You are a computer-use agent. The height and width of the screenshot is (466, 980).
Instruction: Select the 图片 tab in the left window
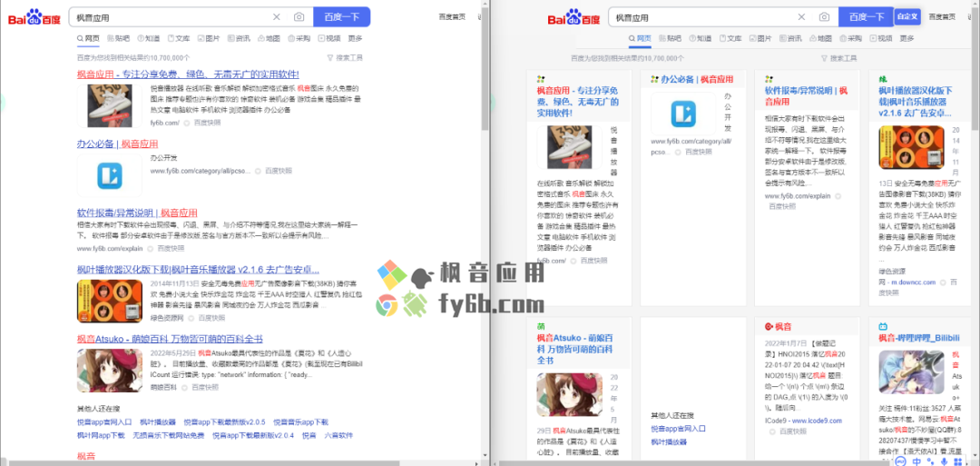209,39
